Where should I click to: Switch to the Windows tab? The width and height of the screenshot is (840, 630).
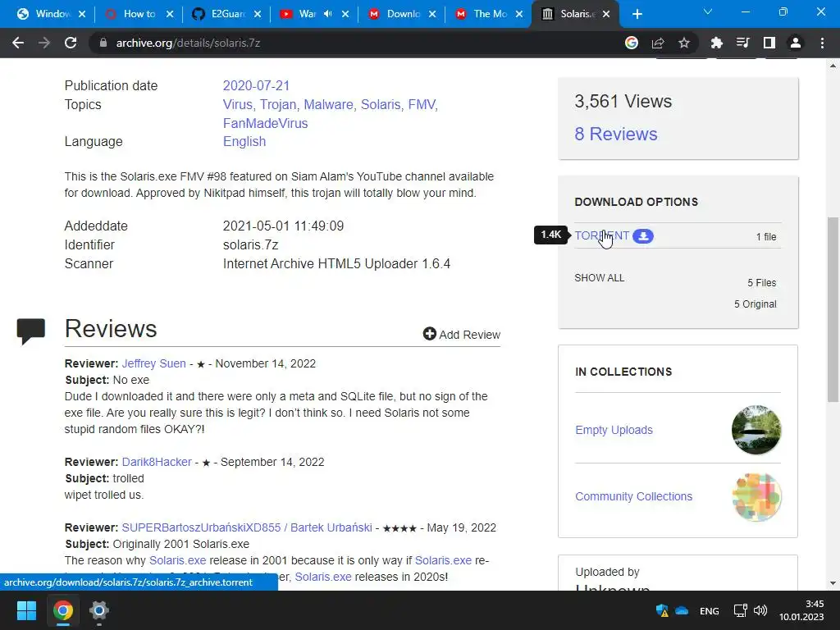point(45,14)
